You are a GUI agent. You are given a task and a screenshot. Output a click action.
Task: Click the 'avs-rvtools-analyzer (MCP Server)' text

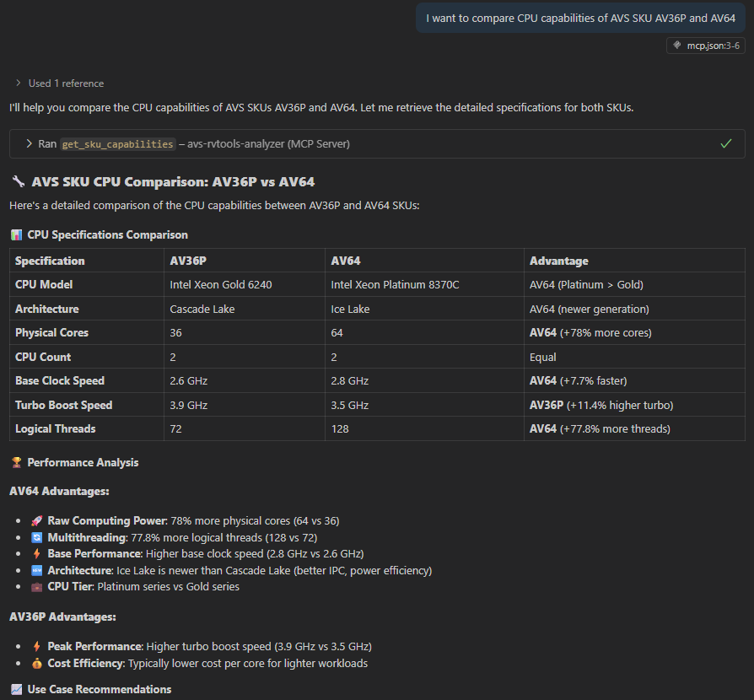pos(268,143)
